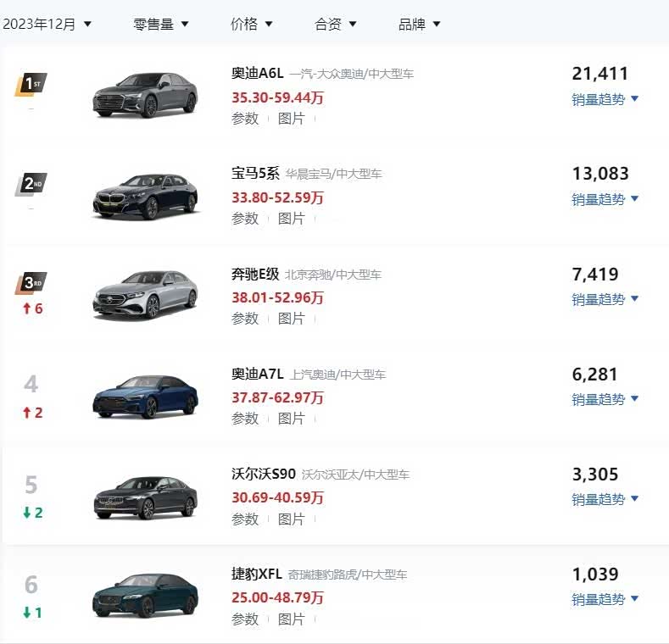View the 捷豹XFL car thumbnail
Screen dimensions: 669x644
coord(145,593)
